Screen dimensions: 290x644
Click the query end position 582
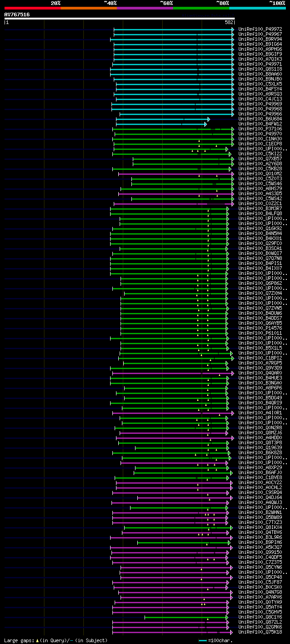(x=229, y=22)
